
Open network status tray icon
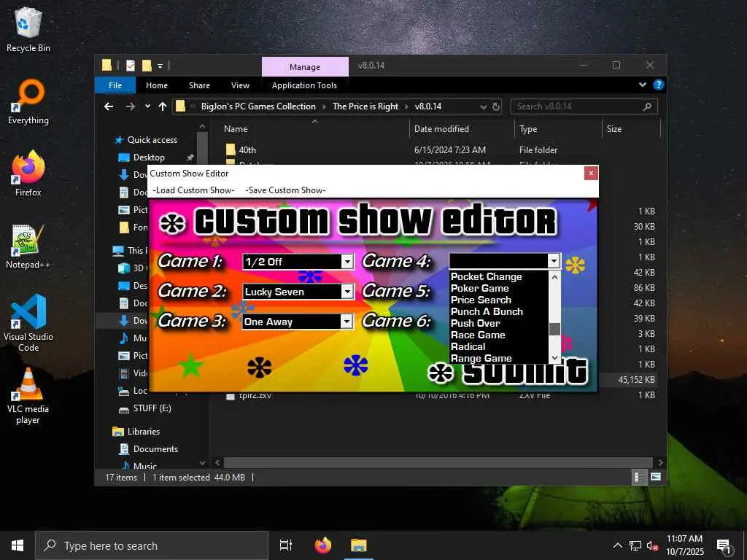point(635,545)
